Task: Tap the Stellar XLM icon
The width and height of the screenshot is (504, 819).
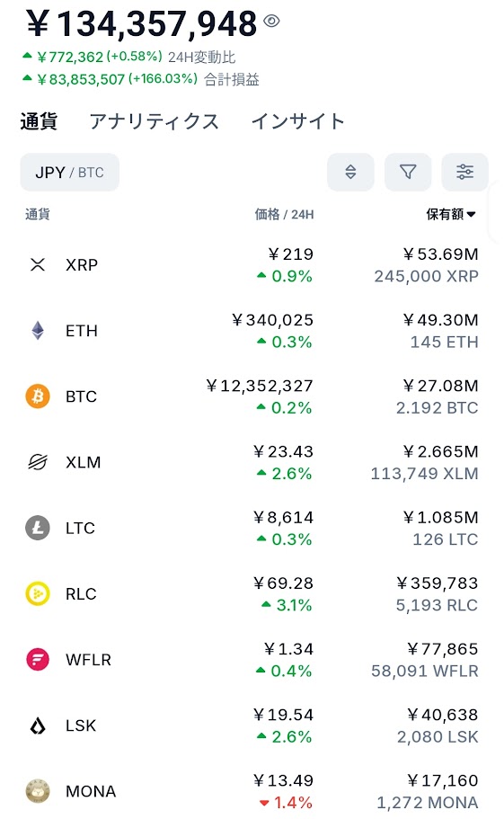Action: coord(38,462)
